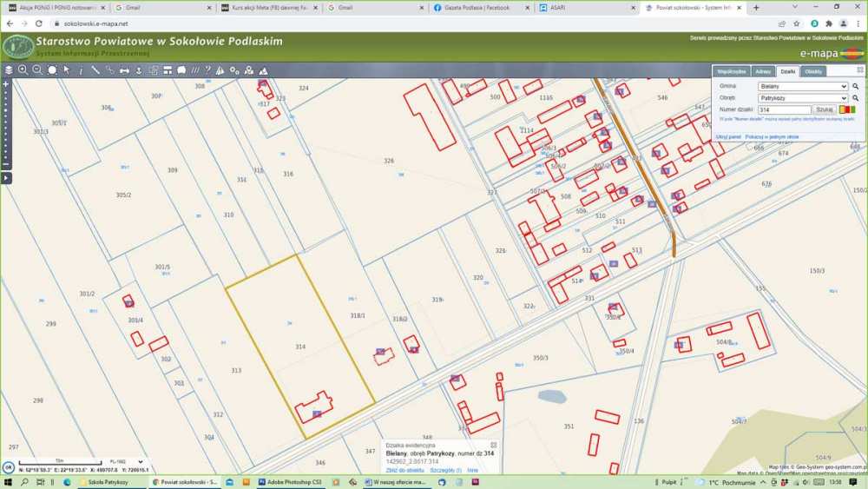Select the zoom in magnifier tool

[23, 70]
